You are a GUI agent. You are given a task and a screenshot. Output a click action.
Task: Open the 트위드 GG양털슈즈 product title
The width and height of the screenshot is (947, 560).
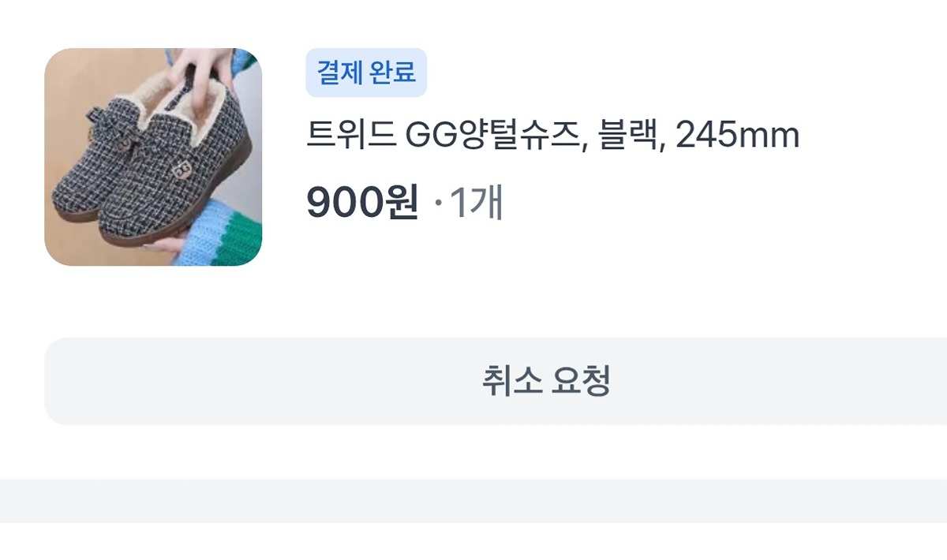click(x=552, y=137)
